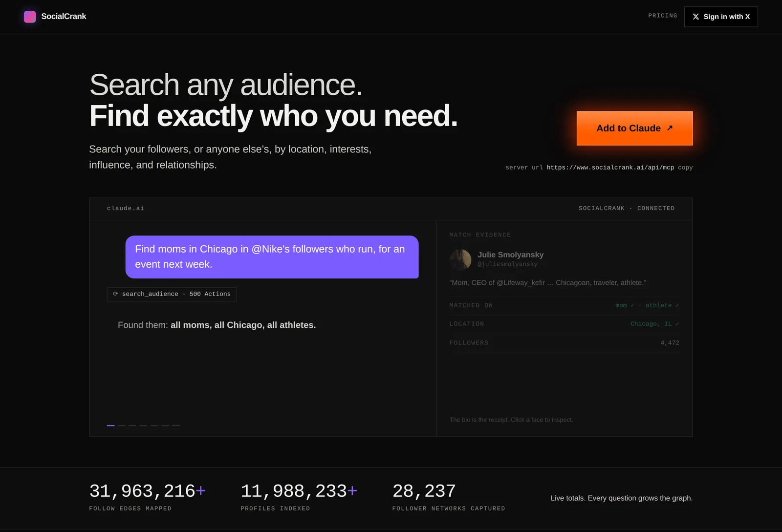Click the mom ✓ matched tag

coord(625,305)
